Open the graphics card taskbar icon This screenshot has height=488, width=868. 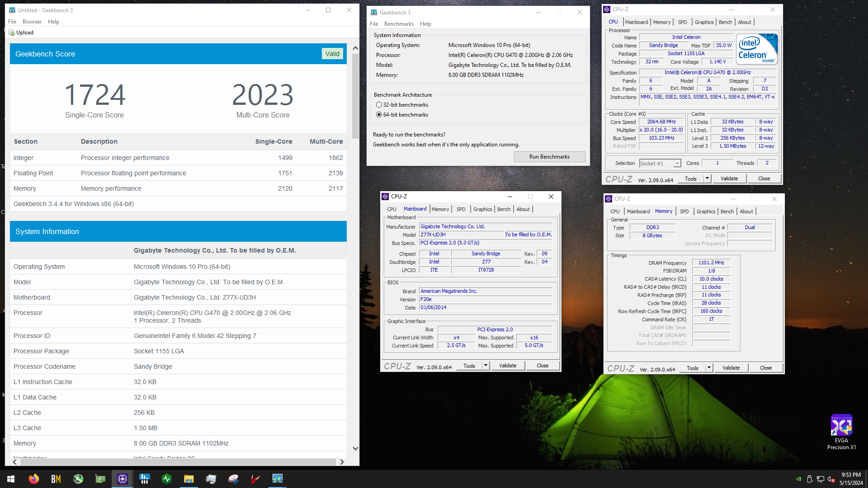tap(100, 479)
